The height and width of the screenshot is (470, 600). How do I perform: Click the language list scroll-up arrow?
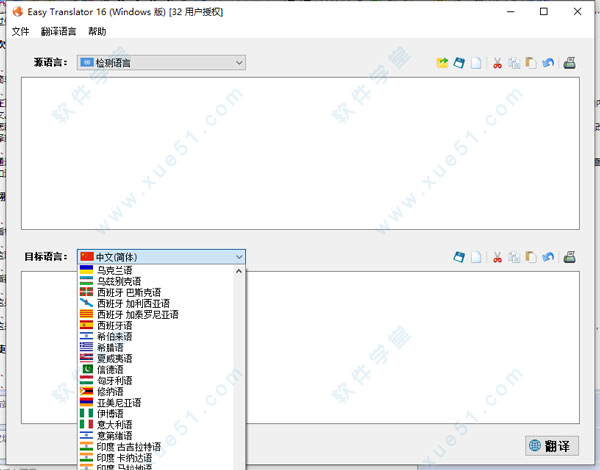(x=239, y=271)
